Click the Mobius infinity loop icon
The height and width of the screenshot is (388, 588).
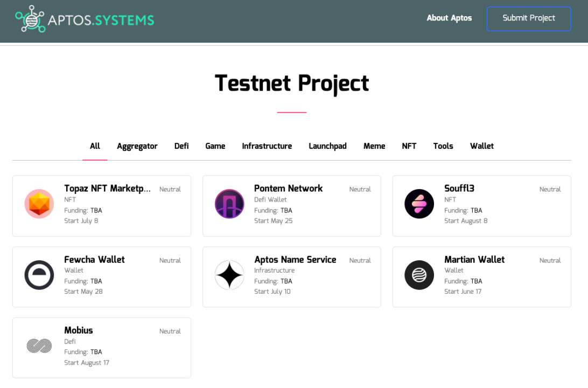[x=39, y=345]
